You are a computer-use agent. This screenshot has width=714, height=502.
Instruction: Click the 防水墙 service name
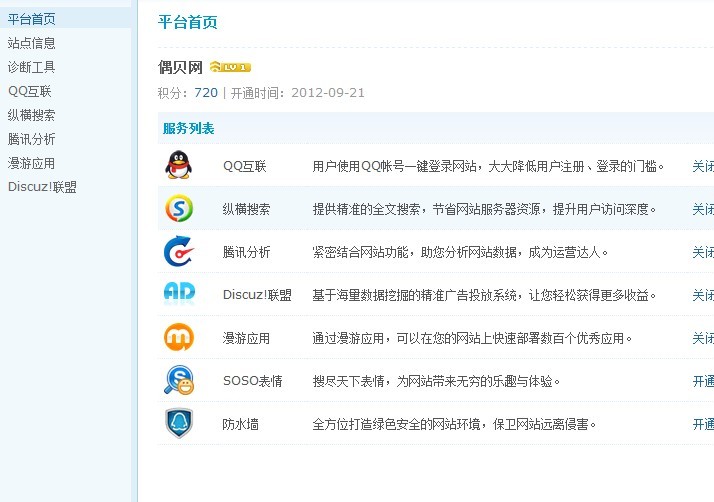[240, 424]
